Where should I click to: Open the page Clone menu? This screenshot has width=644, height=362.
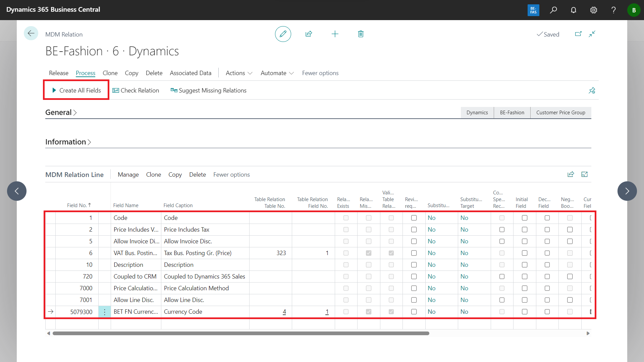pos(110,73)
